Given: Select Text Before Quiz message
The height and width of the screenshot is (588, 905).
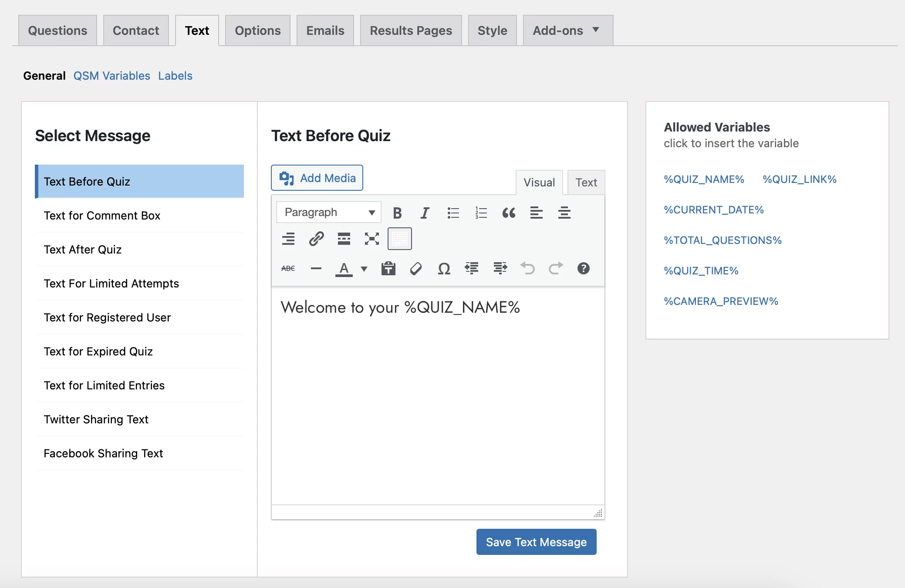Looking at the screenshot, I should (139, 182).
